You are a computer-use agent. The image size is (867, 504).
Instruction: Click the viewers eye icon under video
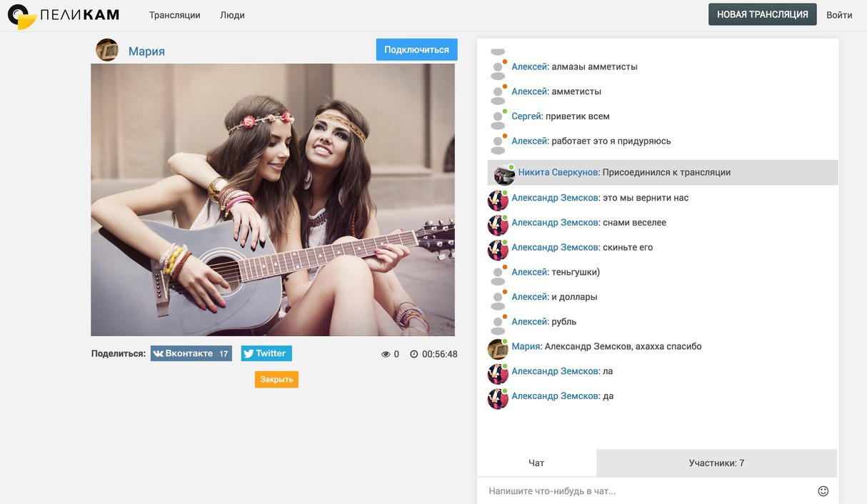386,354
